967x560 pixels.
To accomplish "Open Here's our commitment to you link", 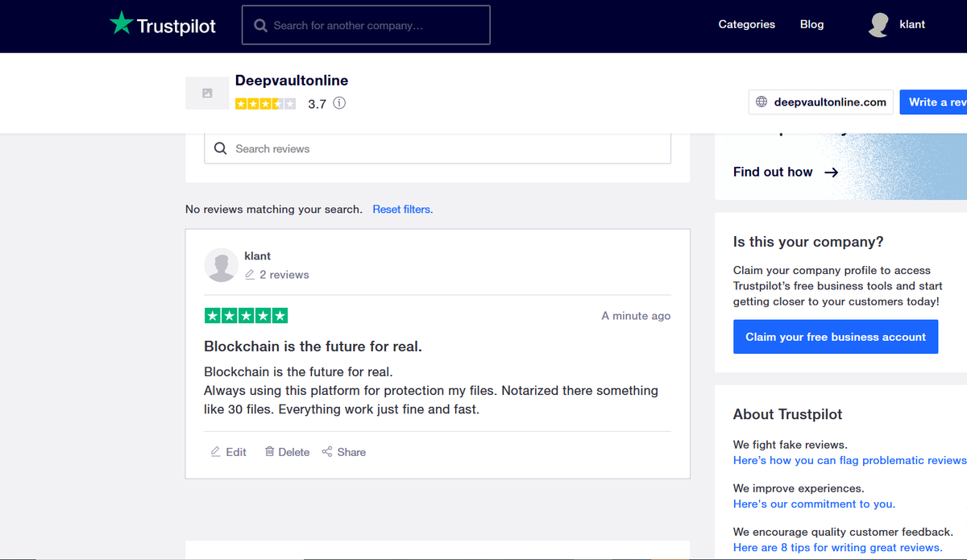I will point(814,504).
